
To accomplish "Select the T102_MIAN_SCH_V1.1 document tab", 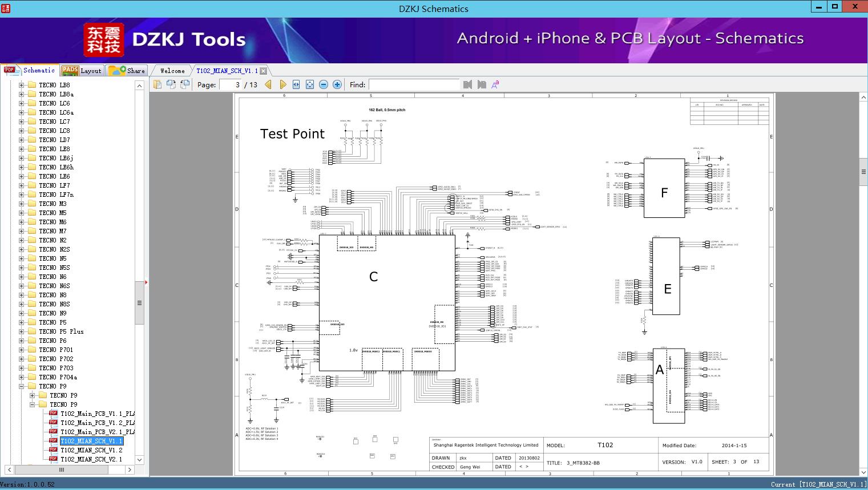I will click(227, 71).
